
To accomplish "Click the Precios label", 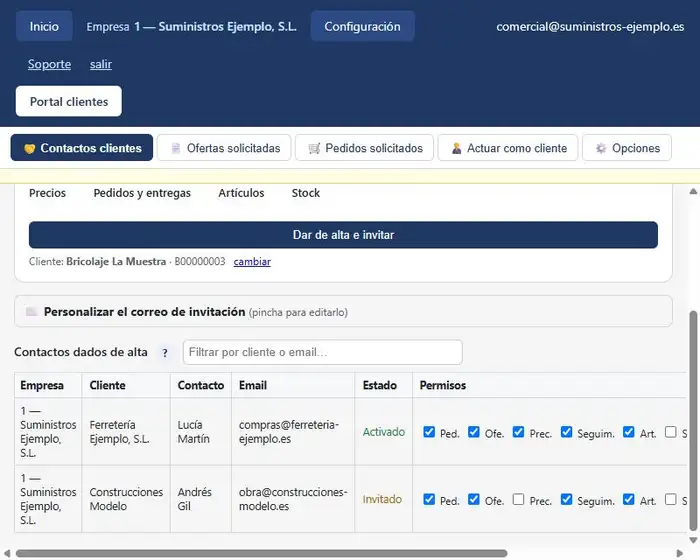I will (x=47, y=193).
